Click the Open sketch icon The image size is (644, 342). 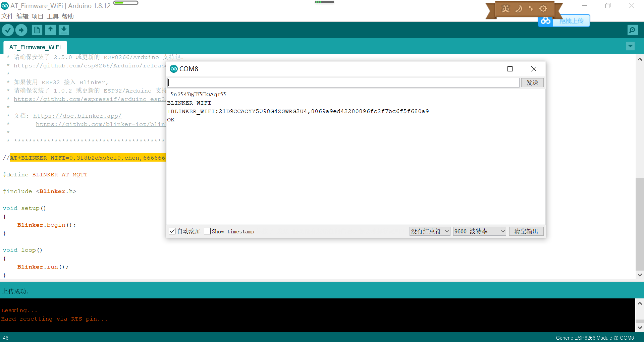point(50,30)
